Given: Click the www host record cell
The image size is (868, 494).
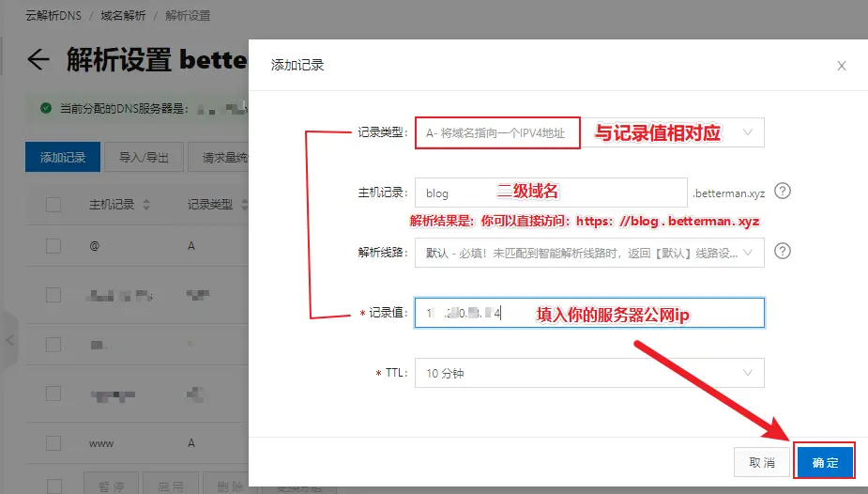Looking at the screenshot, I should 101,443.
